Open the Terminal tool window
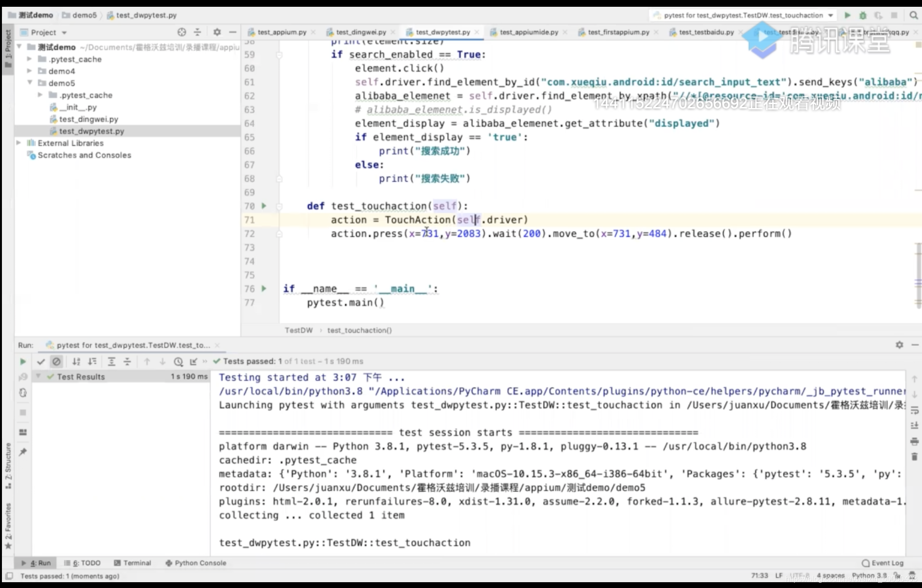 (x=132, y=563)
